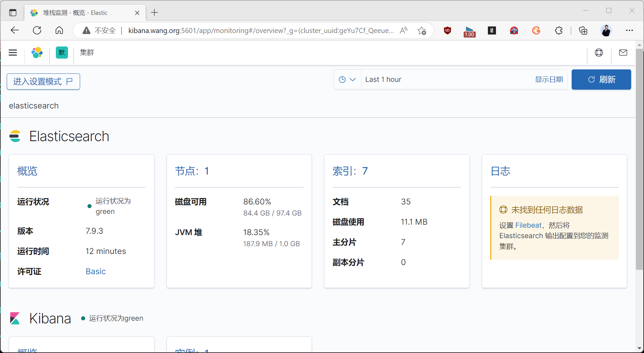This screenshot has width=644, height=353.
Task: Open Elasticsearch 概览 card title link
Action: coord(27,171)
